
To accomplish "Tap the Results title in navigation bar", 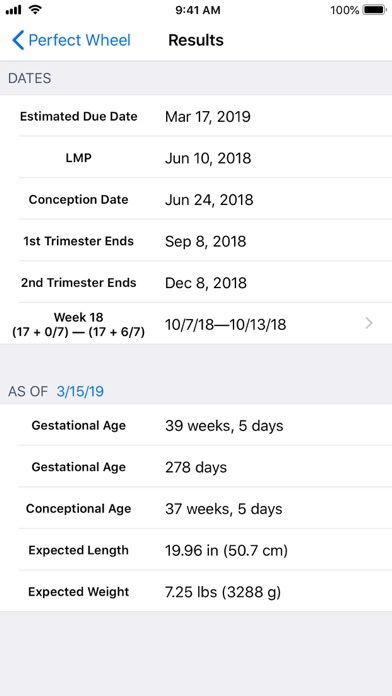I will [x=196, y=40].
